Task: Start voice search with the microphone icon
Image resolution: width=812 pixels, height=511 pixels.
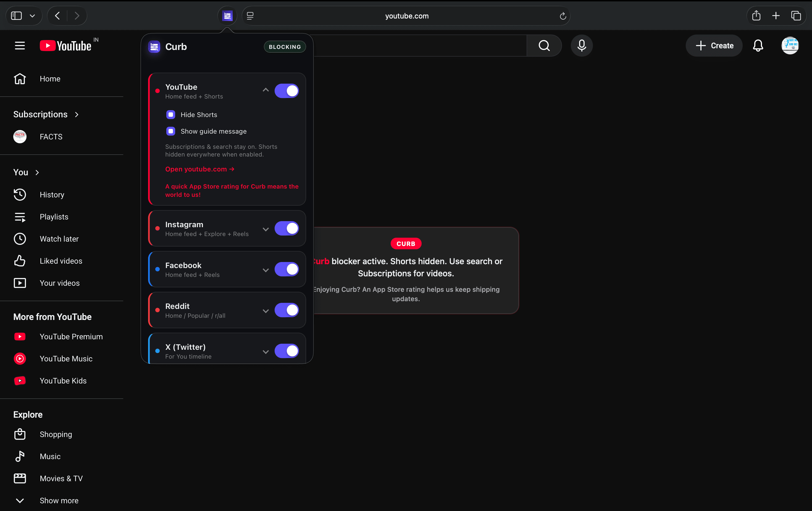Action: click(x=581, y=46)
